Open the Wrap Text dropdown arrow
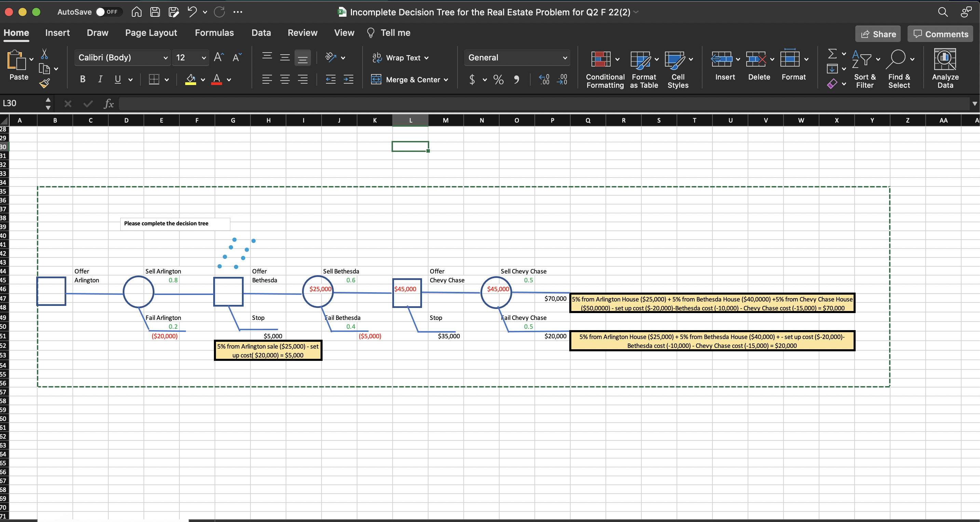The width and height of the screenshot is (980, 522). tap(426, 58)
